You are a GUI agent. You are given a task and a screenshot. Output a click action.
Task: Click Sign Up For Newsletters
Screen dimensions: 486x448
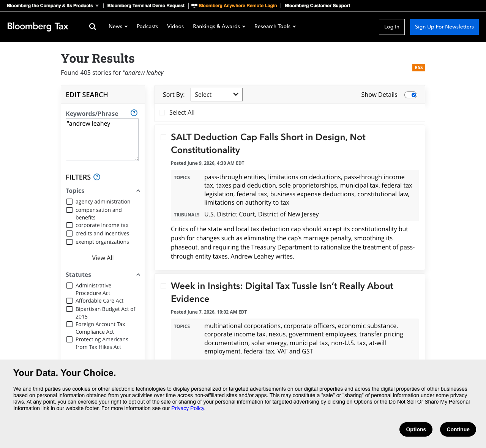(444, 27)
